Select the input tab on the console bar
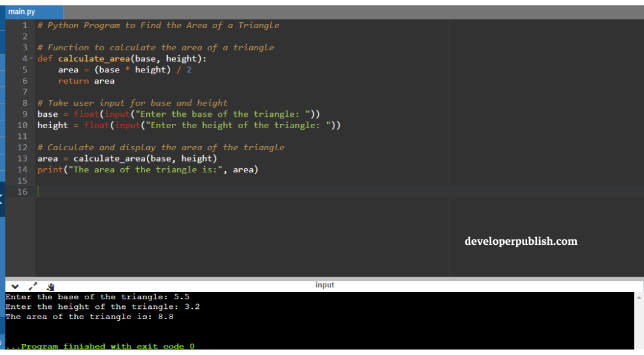This screenshot has width=644, height=355. 325,285
